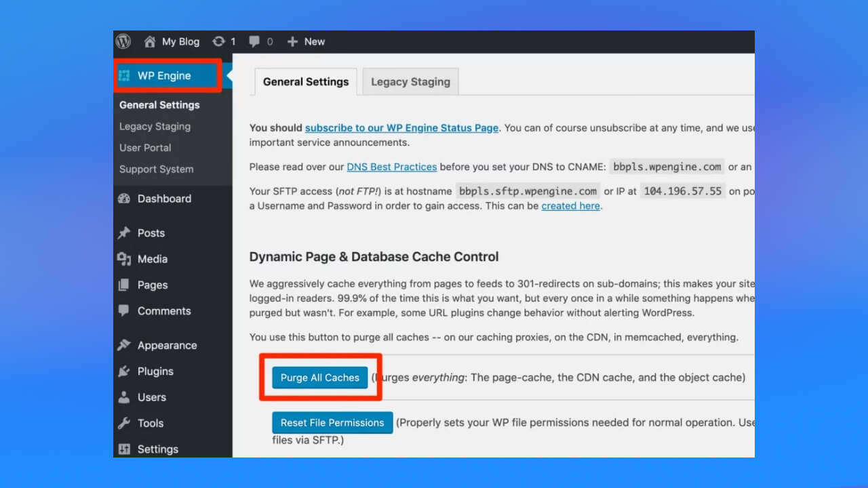This screenshot has width=868, height=488.
Task: Click the Reset File Permissions button
Action: [x=332, y=422]
